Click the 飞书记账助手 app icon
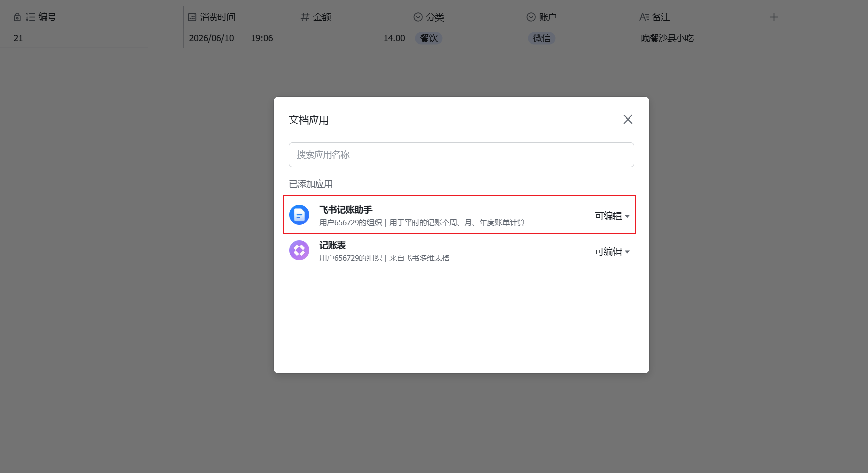Screen dimensions: 868x473 click(299, 215)
